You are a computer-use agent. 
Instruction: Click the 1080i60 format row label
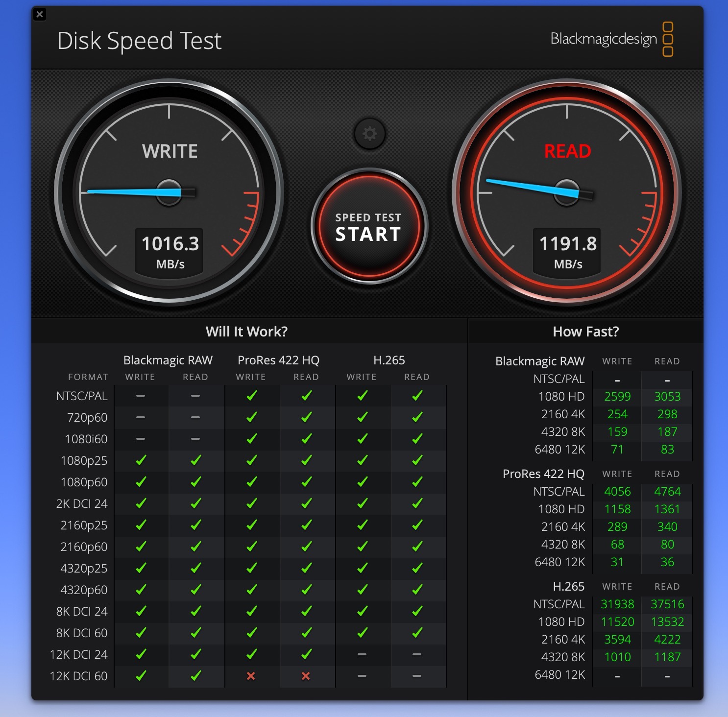click(86, 439)
